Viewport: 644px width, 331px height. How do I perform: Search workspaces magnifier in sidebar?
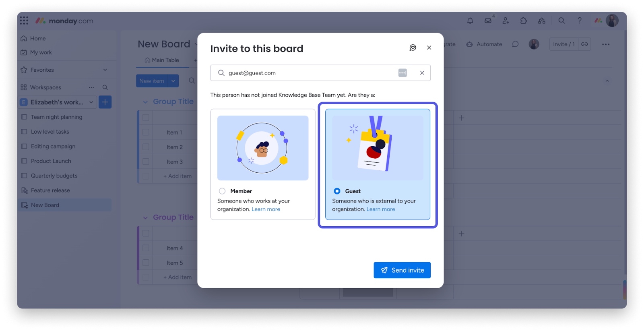[x=105, y=87]
